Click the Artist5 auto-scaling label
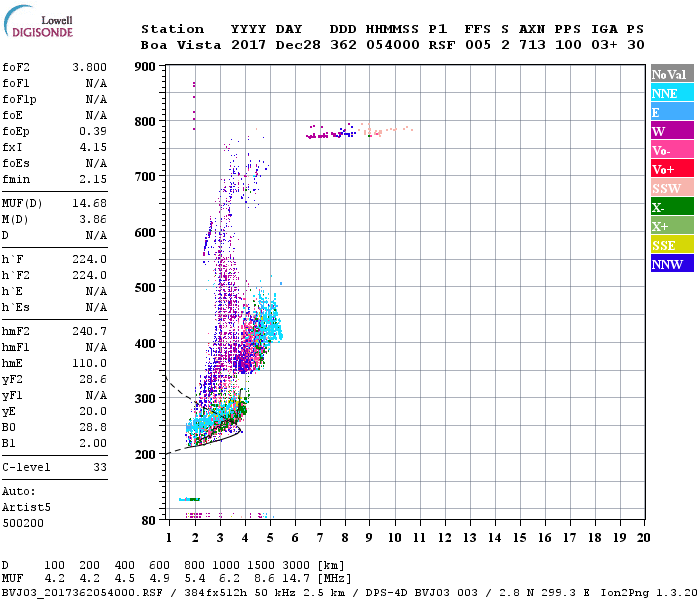This screenshot has height=600, width=700. (x=26, y=508)
